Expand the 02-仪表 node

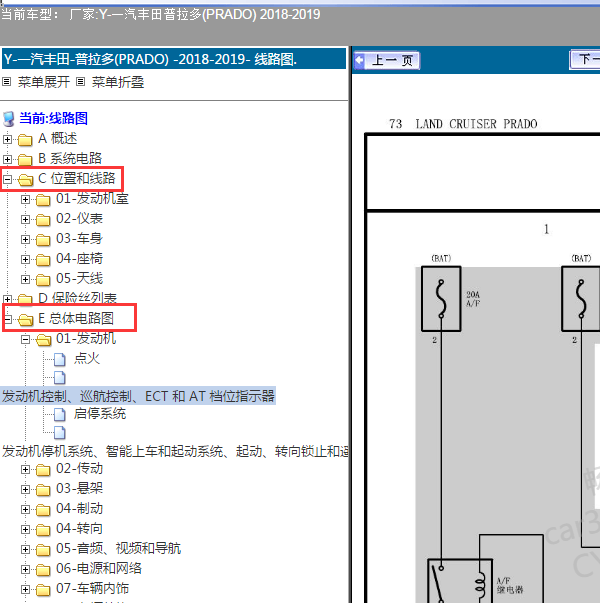25,219
